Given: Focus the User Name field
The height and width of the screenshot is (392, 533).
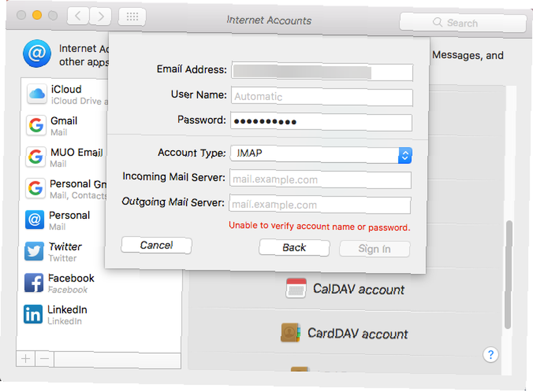Looking at the screenshot, I should pyautogui.click(x=321, y=97).
